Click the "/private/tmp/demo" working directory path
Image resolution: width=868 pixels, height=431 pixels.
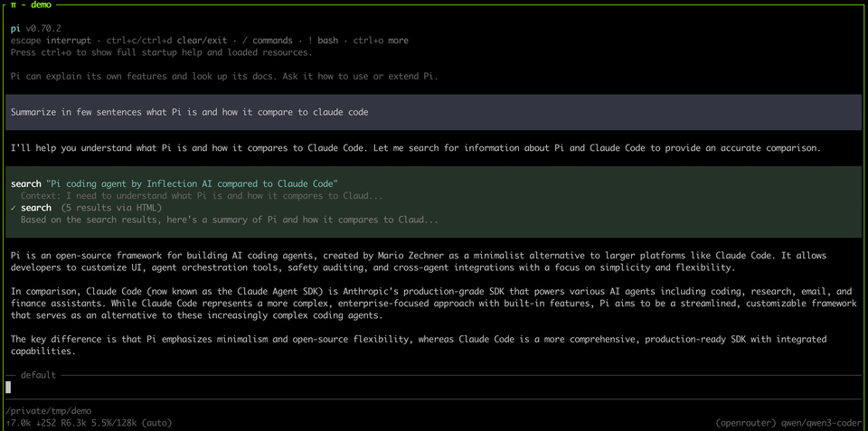point(48,411)
